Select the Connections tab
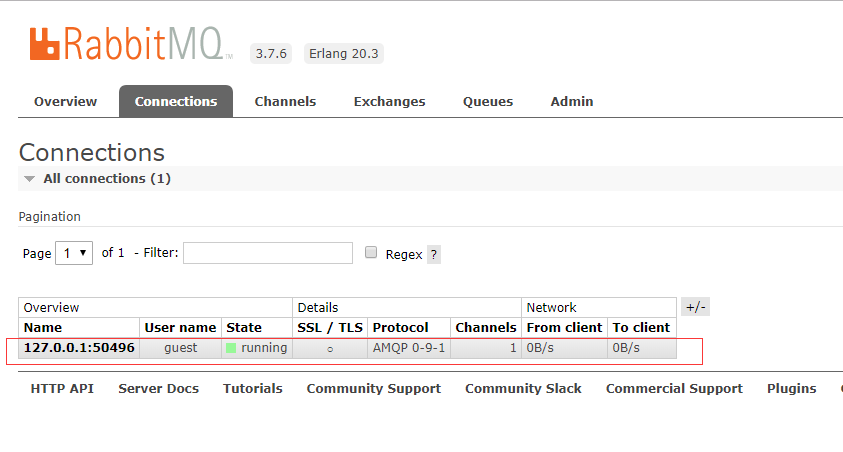The width and height of the screenshot is (843, 452). click(176, 102)
